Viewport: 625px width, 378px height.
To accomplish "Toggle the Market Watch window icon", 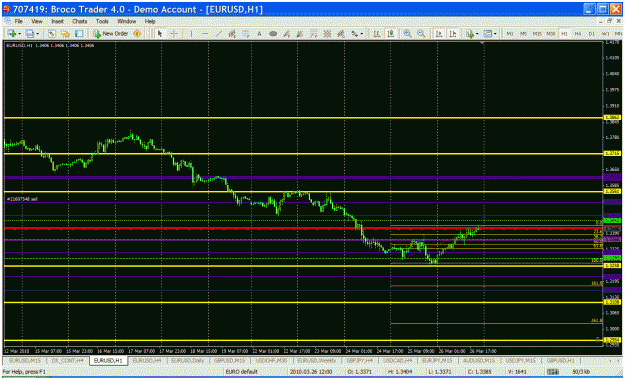I will [x=51, y=34].
